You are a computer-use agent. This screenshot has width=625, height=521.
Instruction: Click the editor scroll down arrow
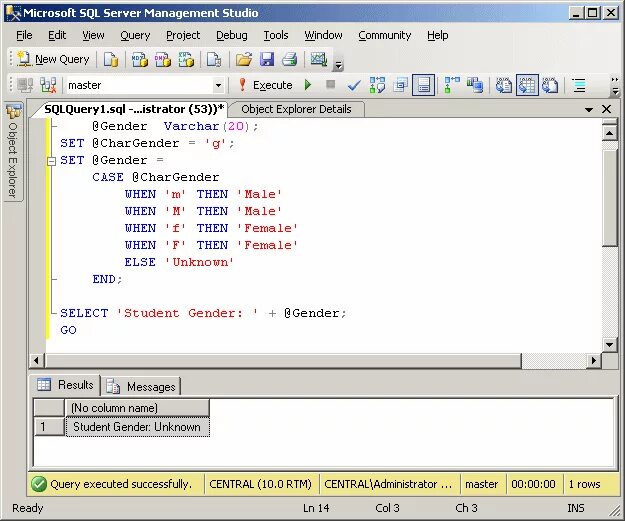(x=609, y=344)
